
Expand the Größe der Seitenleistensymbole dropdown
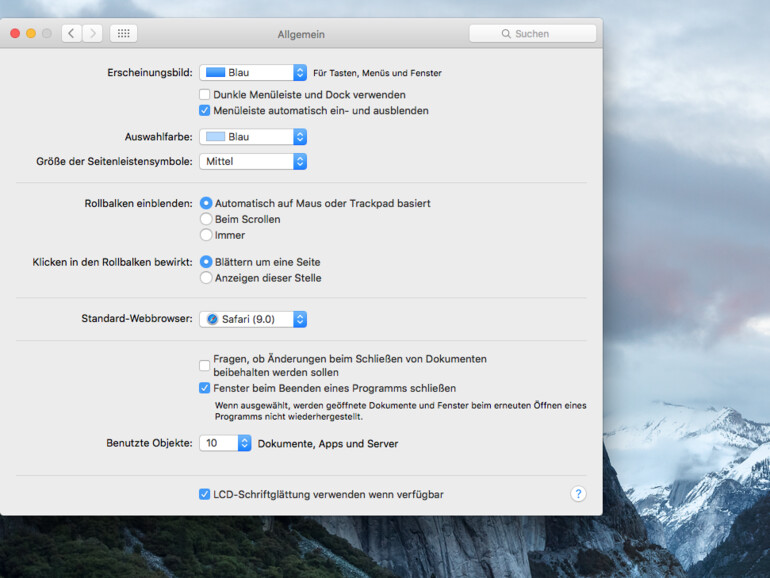[x=253, y=161]
